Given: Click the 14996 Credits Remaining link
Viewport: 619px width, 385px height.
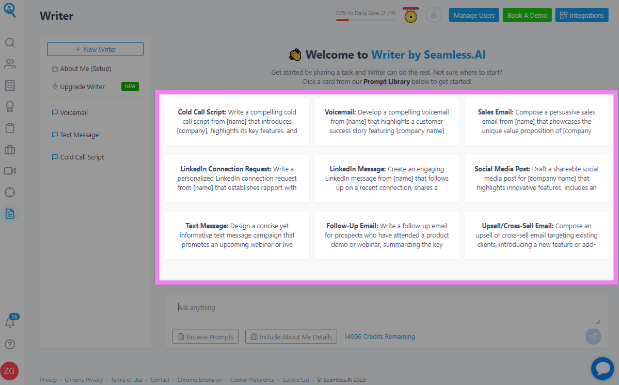Looking at the screenshot, I should (379, 336).
